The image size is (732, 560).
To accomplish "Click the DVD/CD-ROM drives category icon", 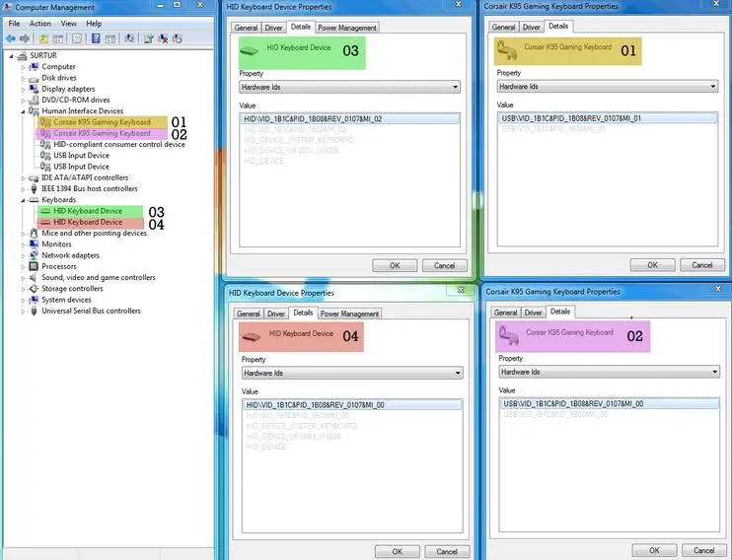I will pyautogui.click(x=34, y=100).
